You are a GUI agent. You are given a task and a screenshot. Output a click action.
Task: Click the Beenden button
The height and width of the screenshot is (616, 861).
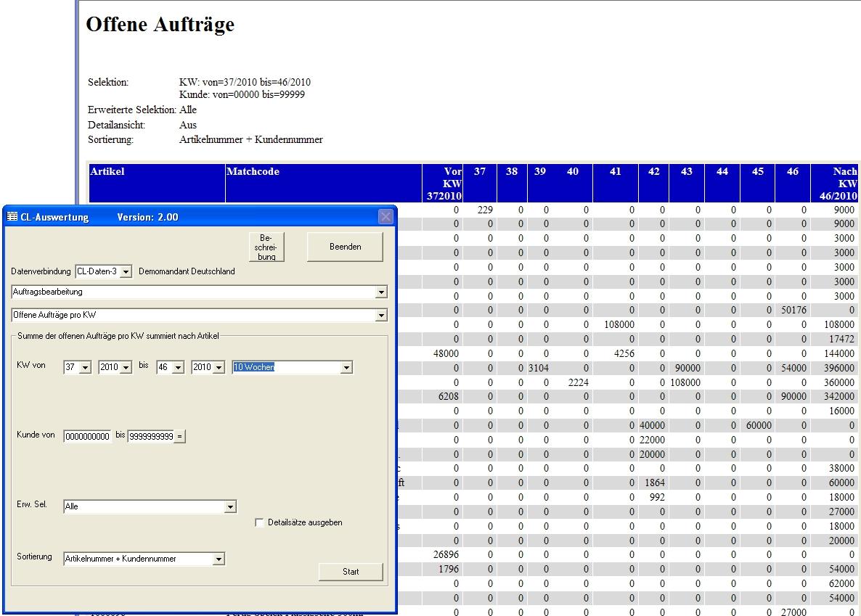point(345,247)
